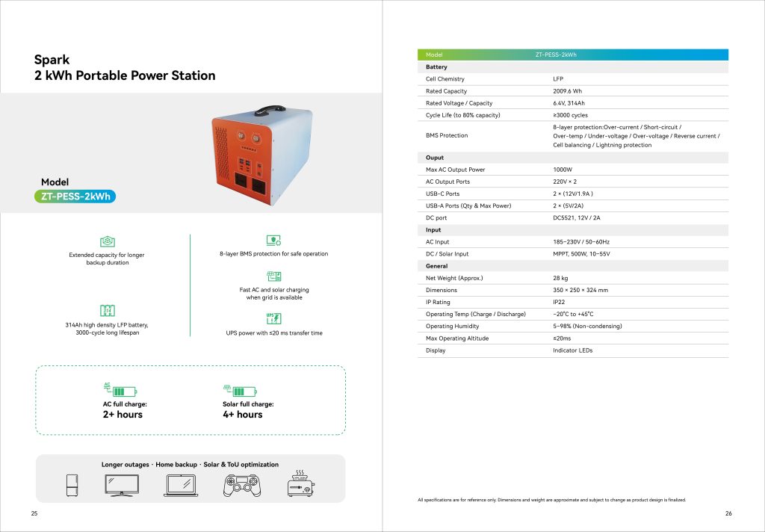The width and height of the screenshot is (765, 532).
Task: Select the Battery section header row
Action: (572, 67)
